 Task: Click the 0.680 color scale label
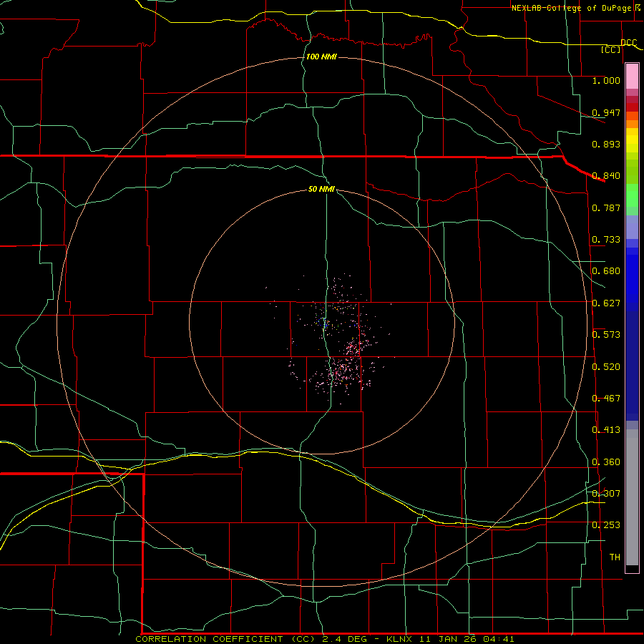tap(606, 271)
